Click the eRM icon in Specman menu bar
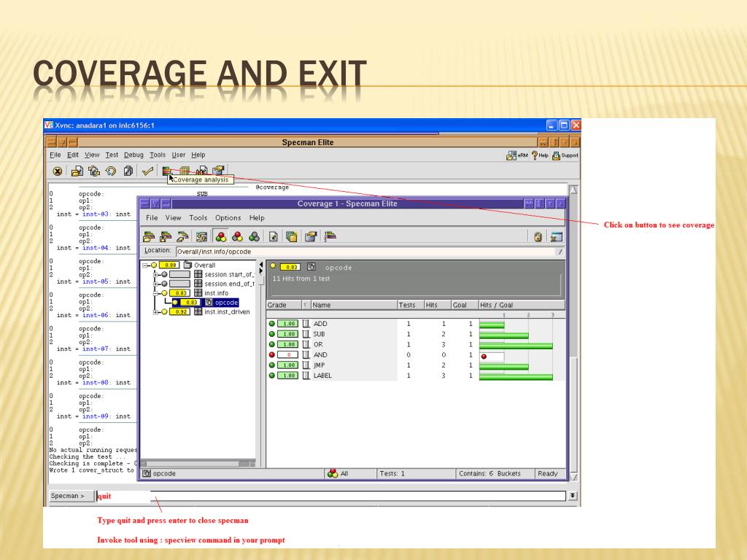The image size is (747, 560). 517,155
